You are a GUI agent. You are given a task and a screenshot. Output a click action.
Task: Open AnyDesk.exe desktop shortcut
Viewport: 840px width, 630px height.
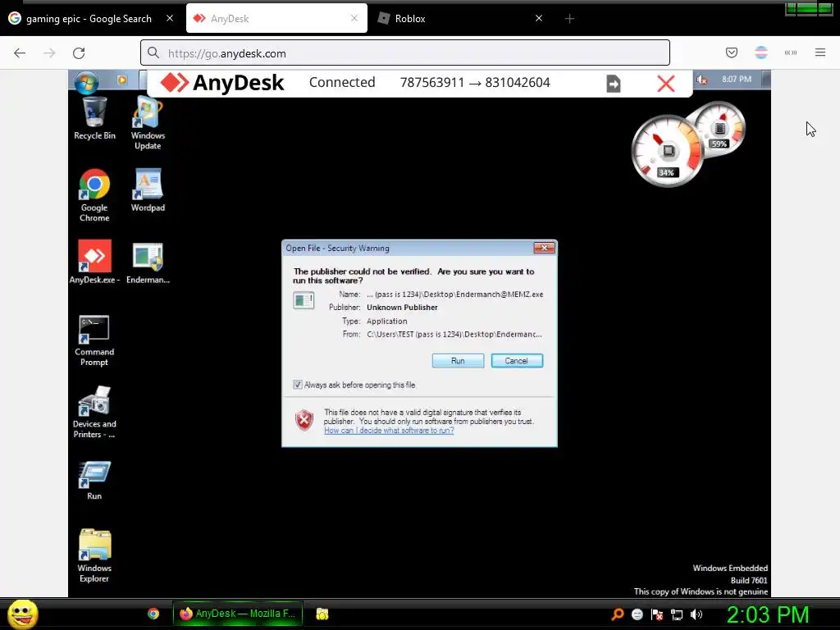click(x=94, y=262)
